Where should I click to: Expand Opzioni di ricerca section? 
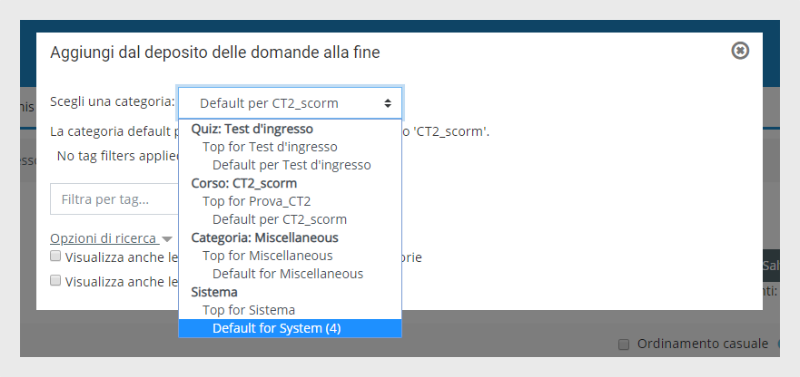(103, 238)
